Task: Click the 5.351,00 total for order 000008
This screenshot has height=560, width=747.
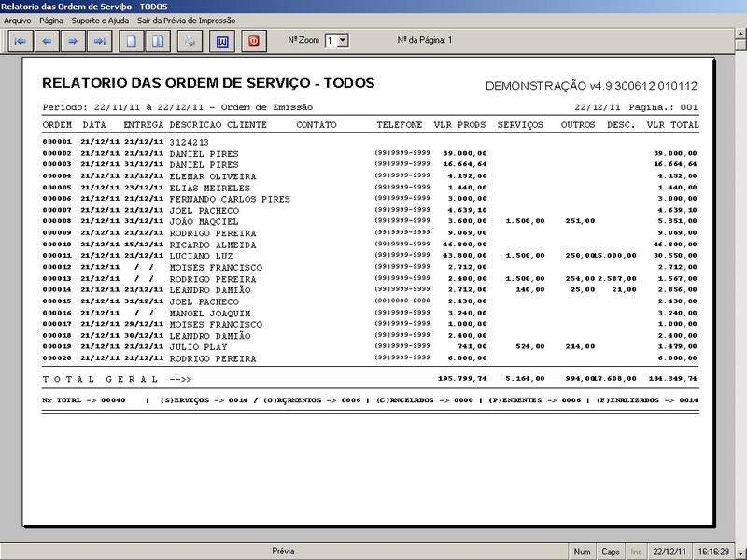Action: tap(678, 221)
